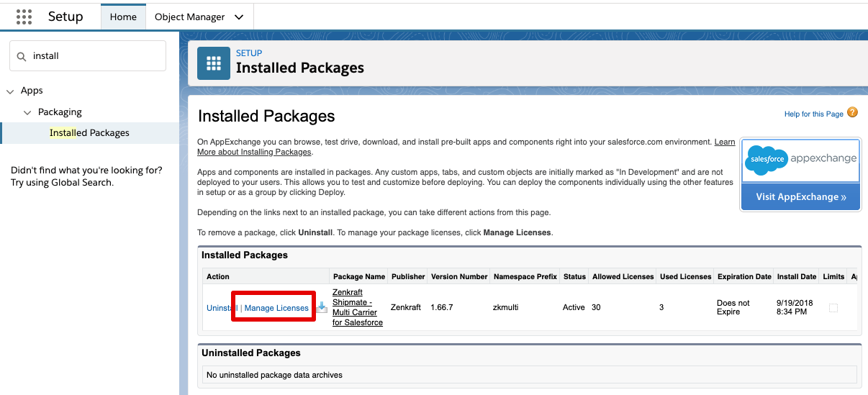This screenshot has height=395, width=868.
Task: Click the Version Number column header
Action: (x=458, y=276)
